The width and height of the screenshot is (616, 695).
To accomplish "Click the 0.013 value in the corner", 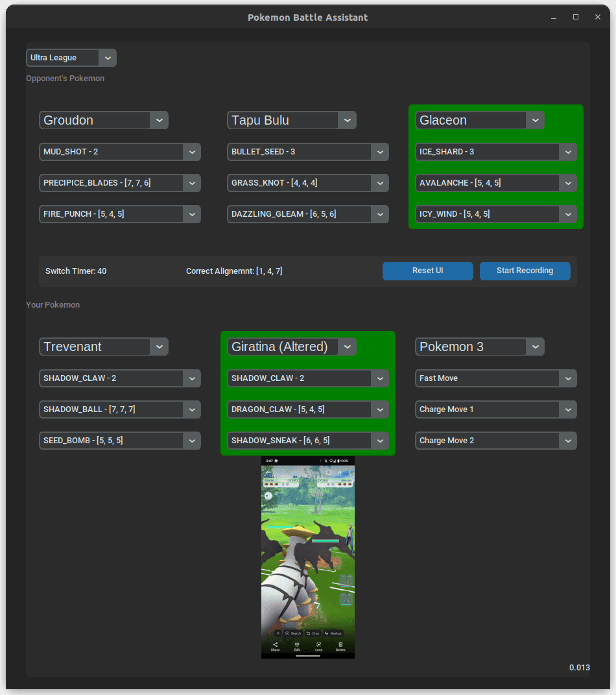I will tap(580, 668).
